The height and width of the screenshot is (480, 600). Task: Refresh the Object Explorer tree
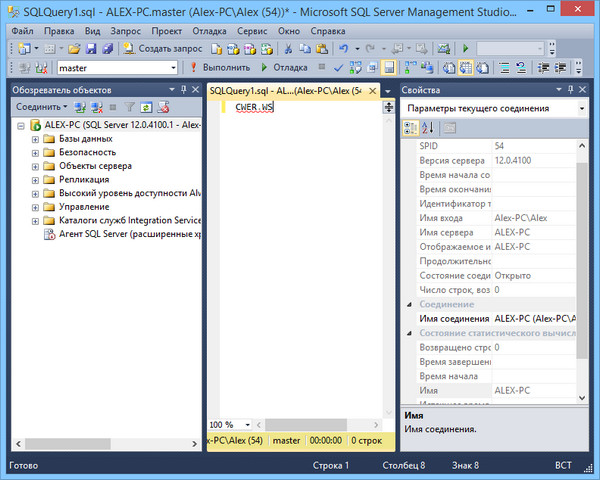(x=145, y=106)
